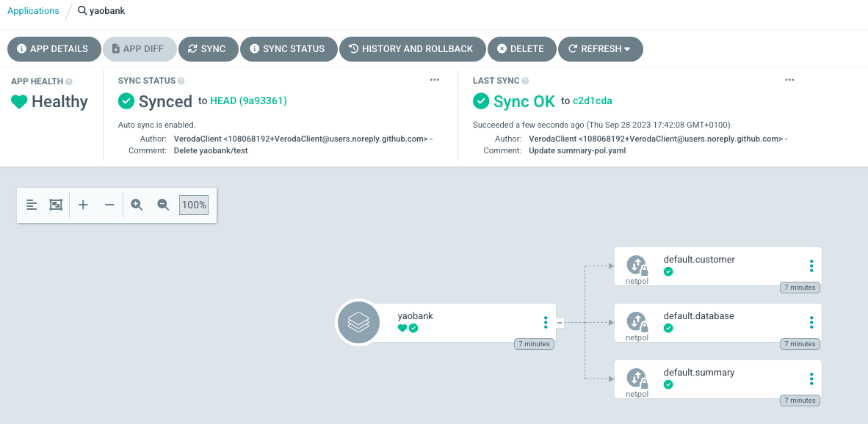868x424 pixels.
Task: Select the yaobank application stack icon
Action: [x=358, y=322]
